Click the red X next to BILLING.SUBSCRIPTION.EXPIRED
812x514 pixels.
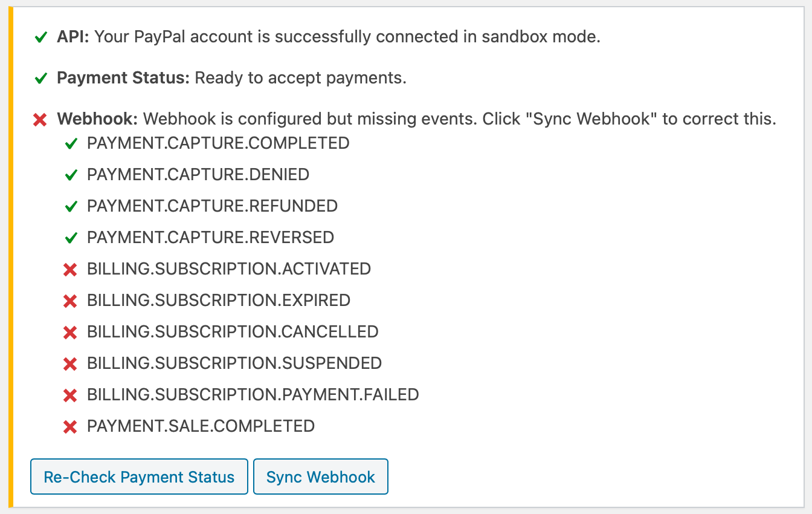[70, 301]
